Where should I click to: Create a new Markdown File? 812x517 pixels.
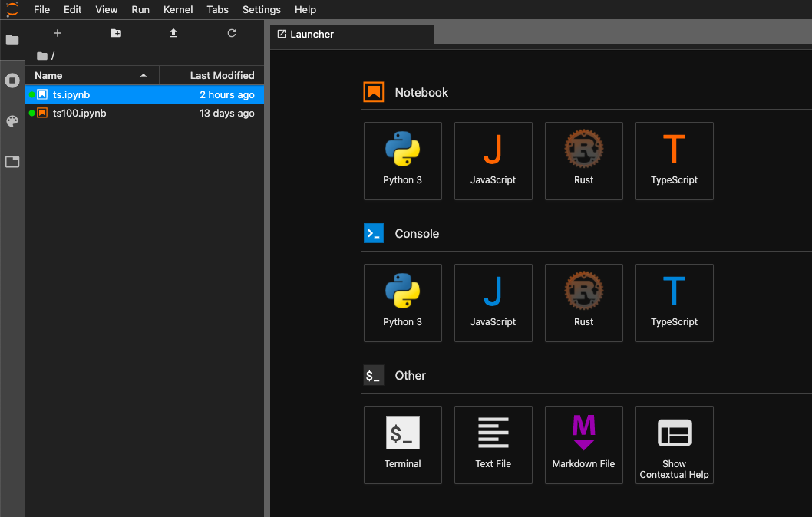pos(583,444)
